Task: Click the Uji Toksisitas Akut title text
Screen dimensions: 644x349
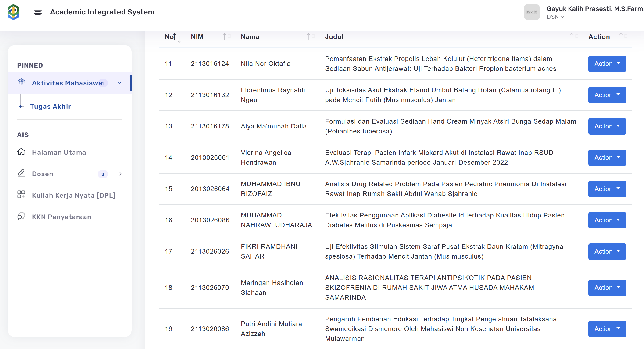Action: tap(443, 95)
